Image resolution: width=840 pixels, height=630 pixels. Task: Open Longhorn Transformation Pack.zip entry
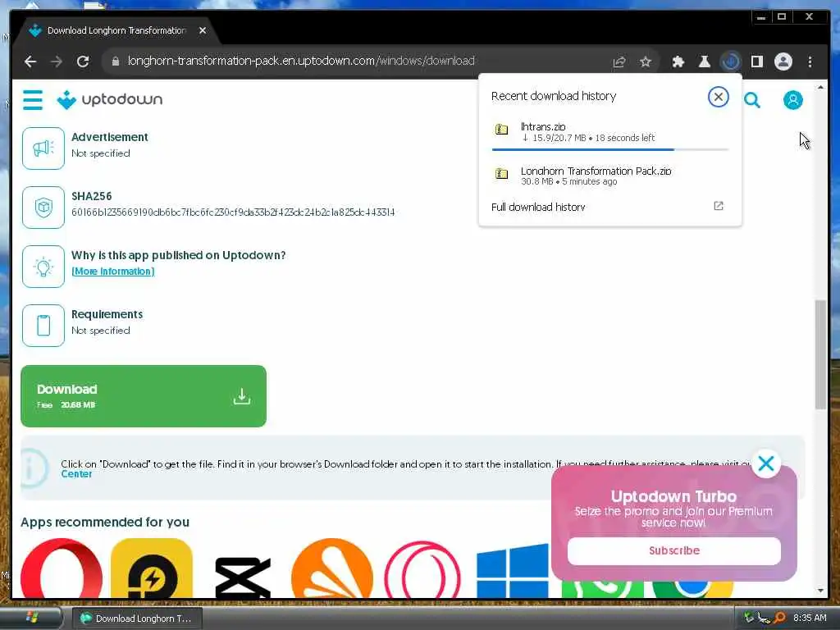tap(610, 176)
